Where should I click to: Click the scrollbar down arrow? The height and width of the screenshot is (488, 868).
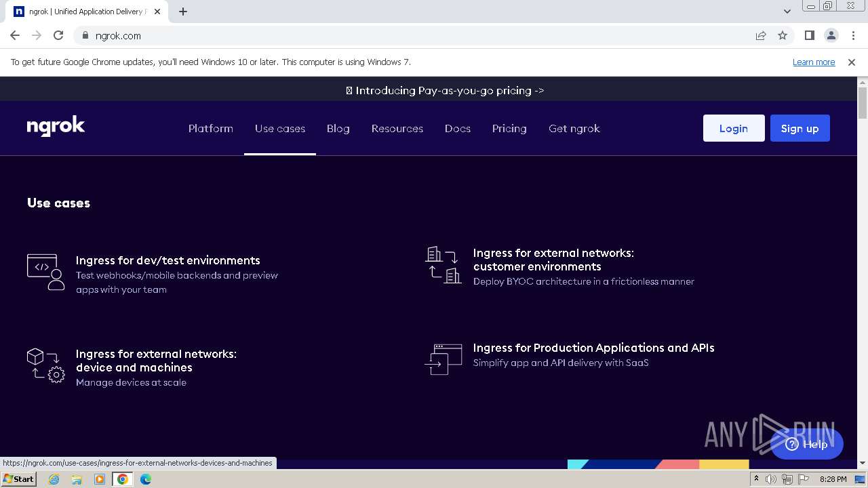[863, 464]
